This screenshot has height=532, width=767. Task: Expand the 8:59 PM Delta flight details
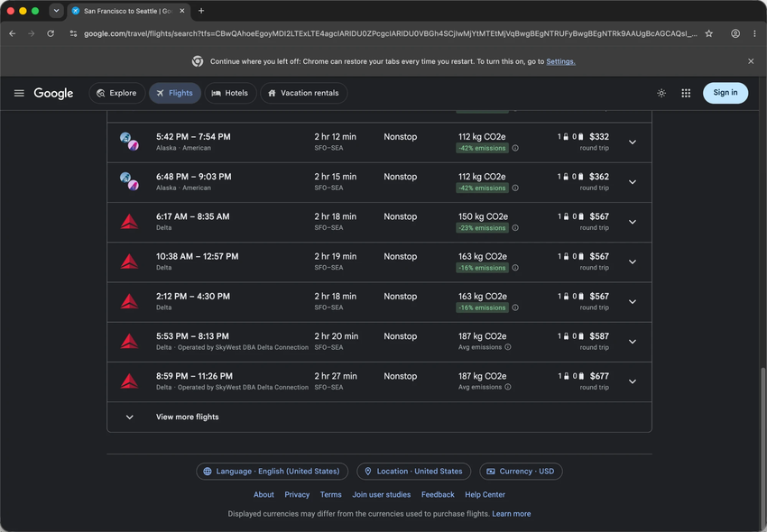632,382
